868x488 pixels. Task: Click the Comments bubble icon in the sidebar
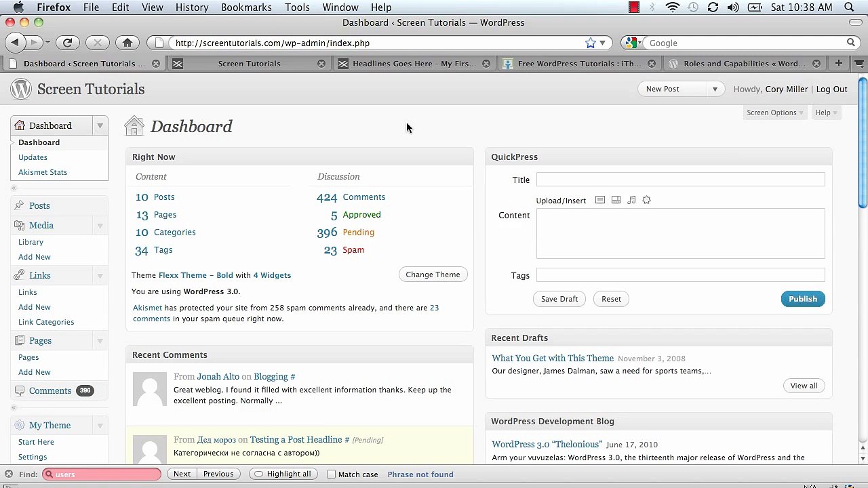pos(19,391)
